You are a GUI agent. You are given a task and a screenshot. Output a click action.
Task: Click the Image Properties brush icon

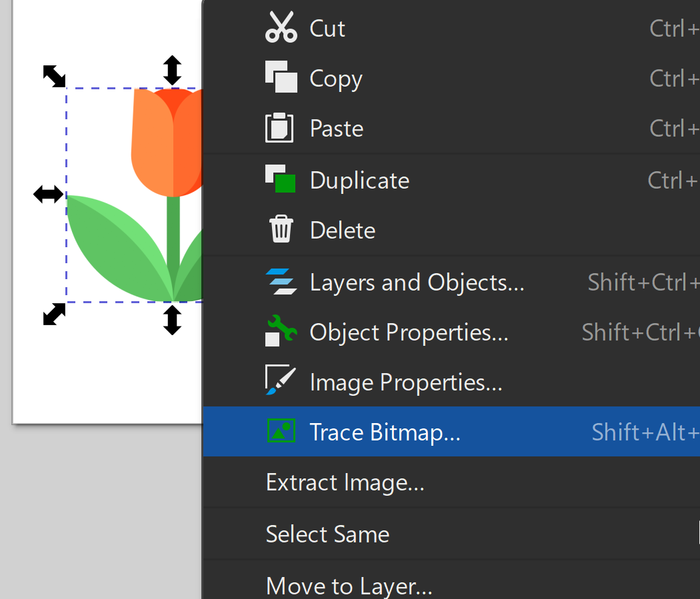(281, 381)
